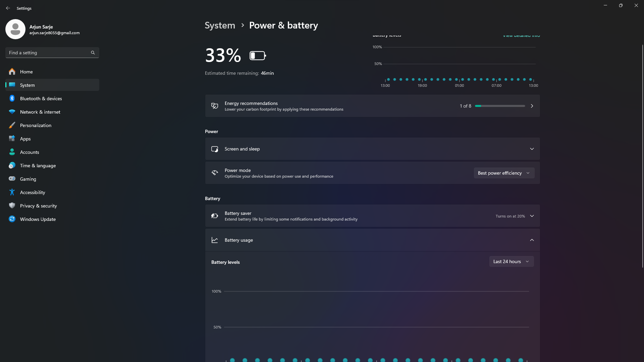The image size is (644, 362).
Task: Expand the Screen and sleep section
Action: tap(532, 148)
